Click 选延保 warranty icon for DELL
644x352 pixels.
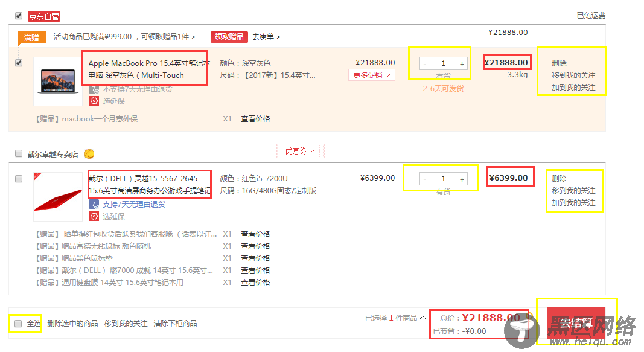94,217
